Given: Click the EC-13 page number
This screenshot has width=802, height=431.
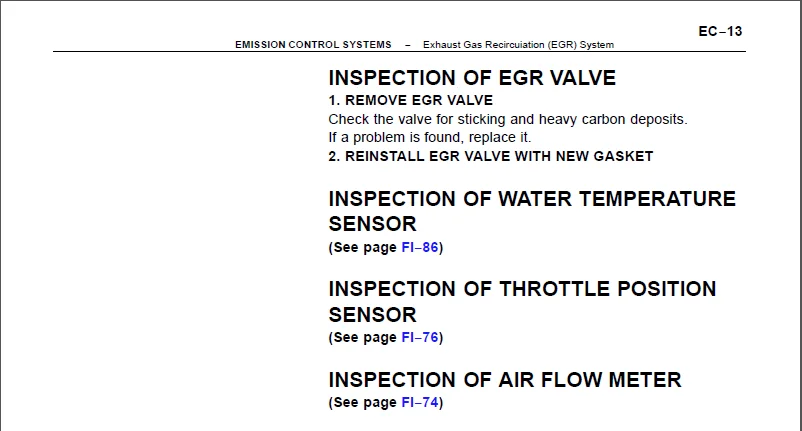Looking at the screenshot, I should click(x=720, y=31).
